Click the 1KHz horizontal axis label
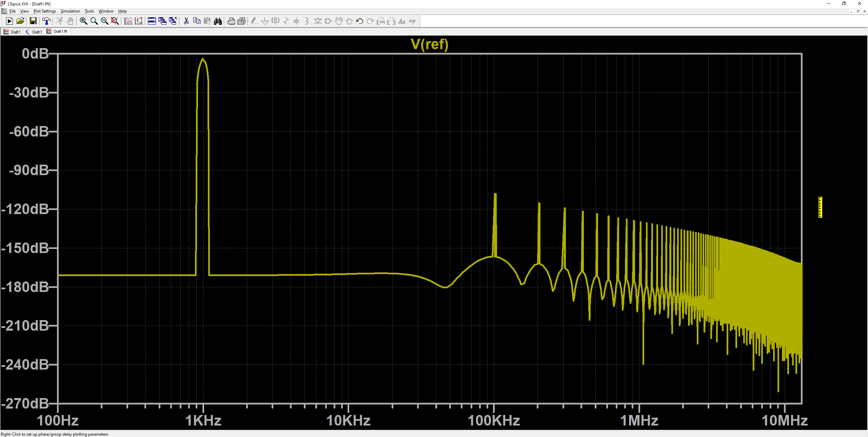Image resolution: width=868 pixels, height=437 pixels. tap(203, 421)
